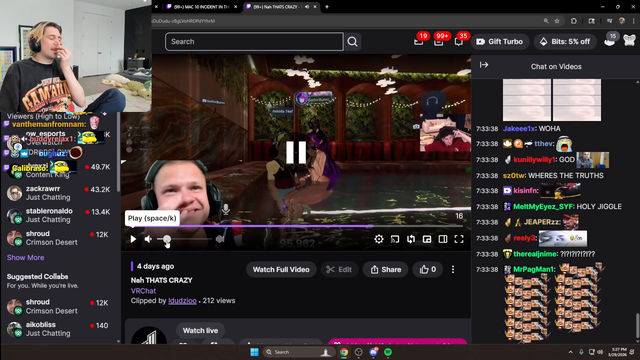
Task: Open the taskbar volume control
Action: (x=600, y=352)
